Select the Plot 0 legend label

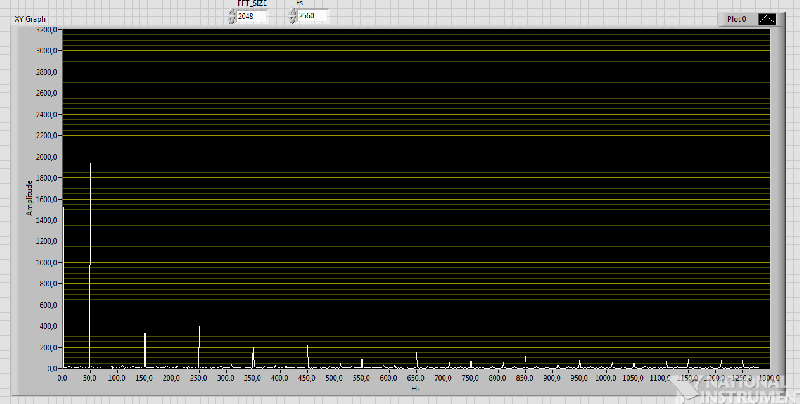[x=737, y=19]
